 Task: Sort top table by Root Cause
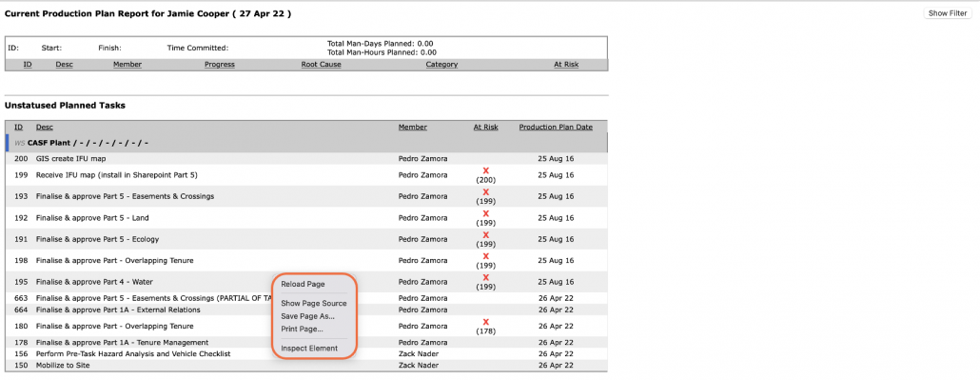click(322, 65)
